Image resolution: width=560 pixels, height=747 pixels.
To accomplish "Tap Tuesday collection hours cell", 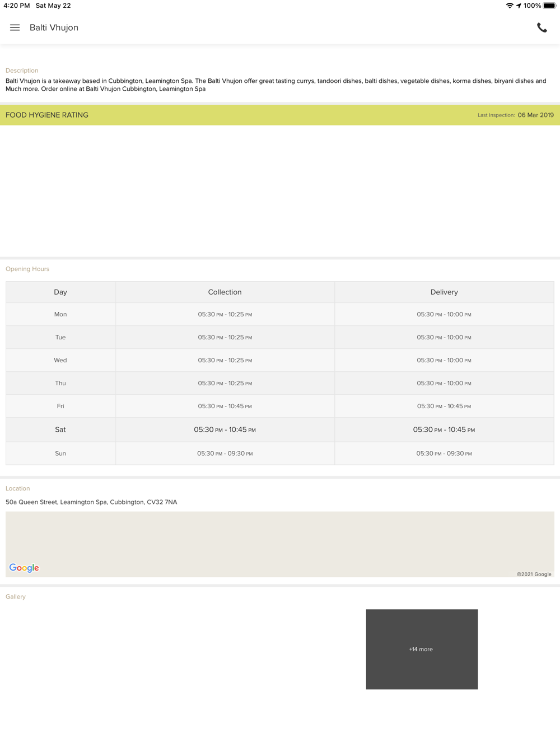I will point(225,338).
